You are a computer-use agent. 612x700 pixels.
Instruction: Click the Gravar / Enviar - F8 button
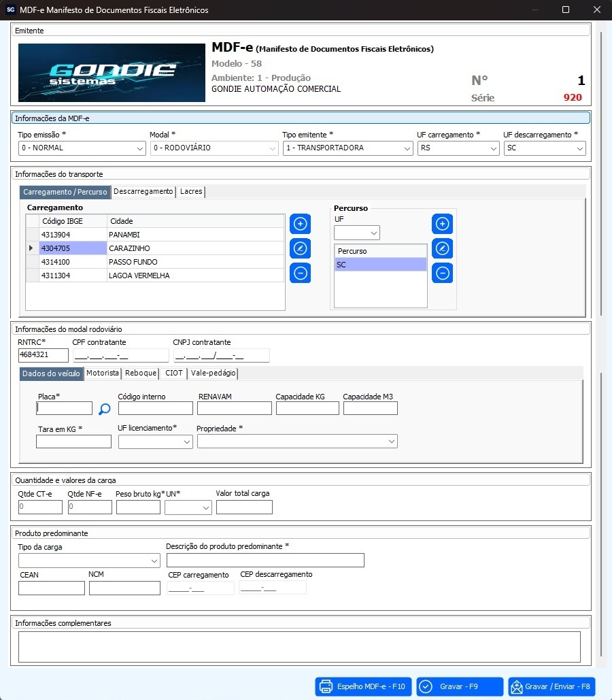(x=551, y=686)
